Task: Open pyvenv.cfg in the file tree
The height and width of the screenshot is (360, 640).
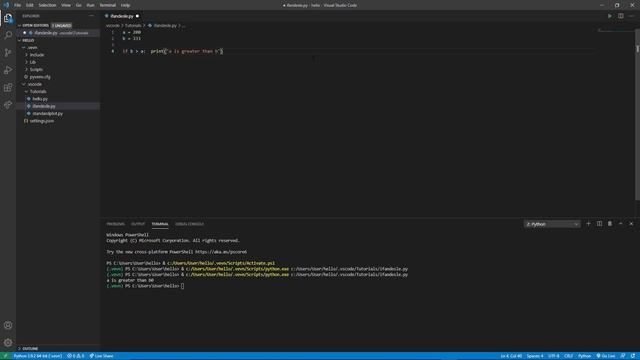Action: (x=40, y=77)
